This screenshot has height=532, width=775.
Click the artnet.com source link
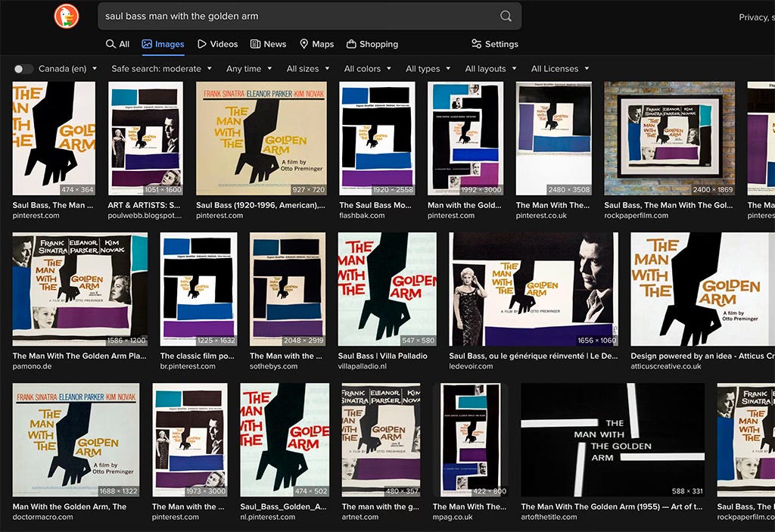359,517
